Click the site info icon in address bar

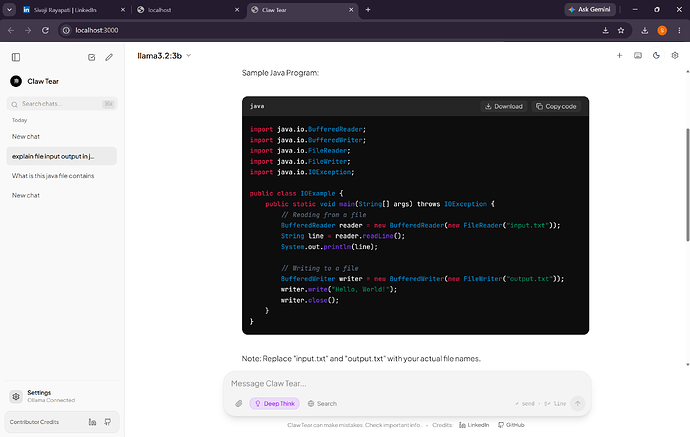click(66, 30)
